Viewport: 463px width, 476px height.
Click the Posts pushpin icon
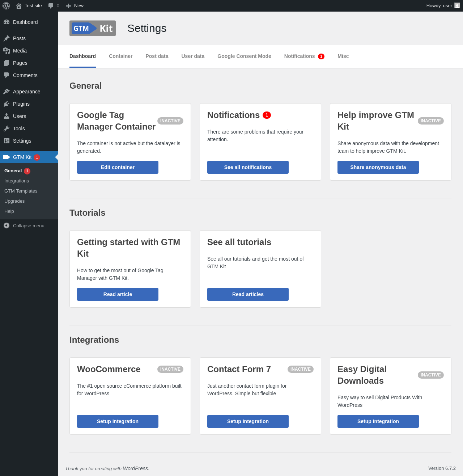7,38
